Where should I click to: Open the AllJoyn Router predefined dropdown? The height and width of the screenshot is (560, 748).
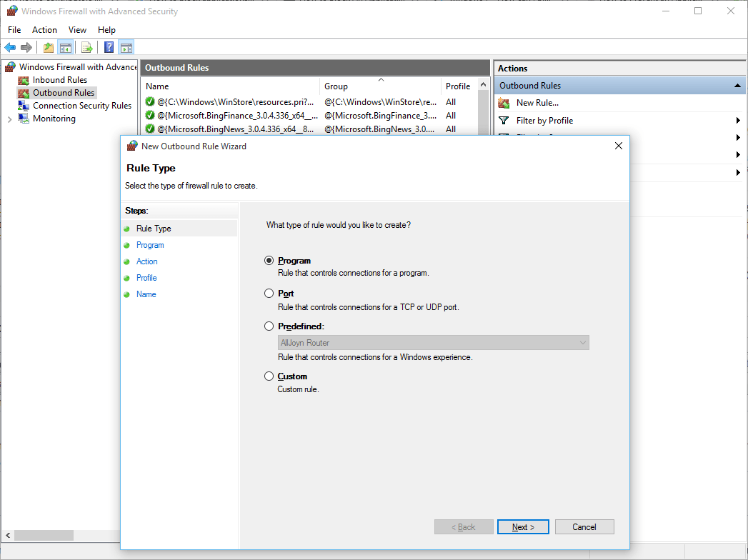433,342
